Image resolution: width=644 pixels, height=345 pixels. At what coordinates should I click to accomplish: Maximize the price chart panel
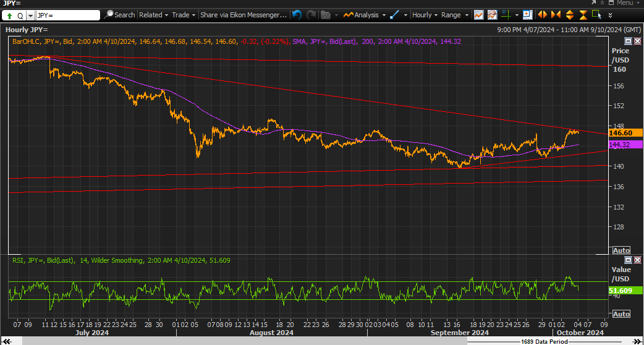pyautogui.click(x=628, y=41)
